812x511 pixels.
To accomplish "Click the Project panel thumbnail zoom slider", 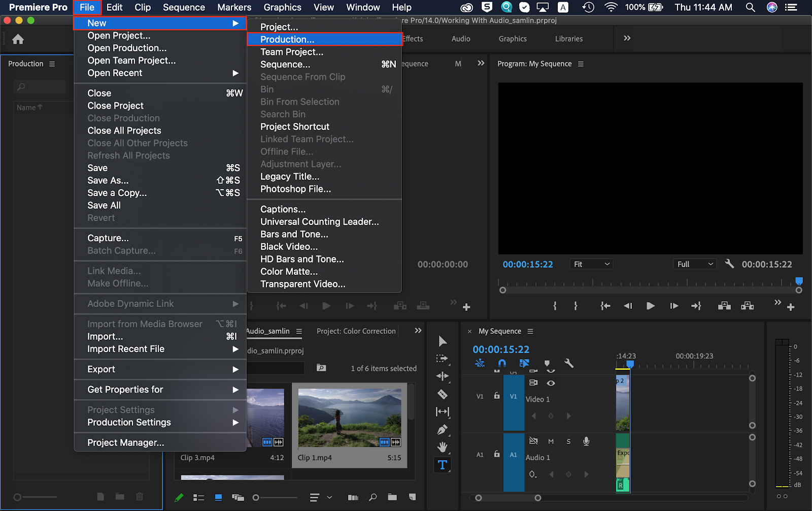I will coord(277,498).
